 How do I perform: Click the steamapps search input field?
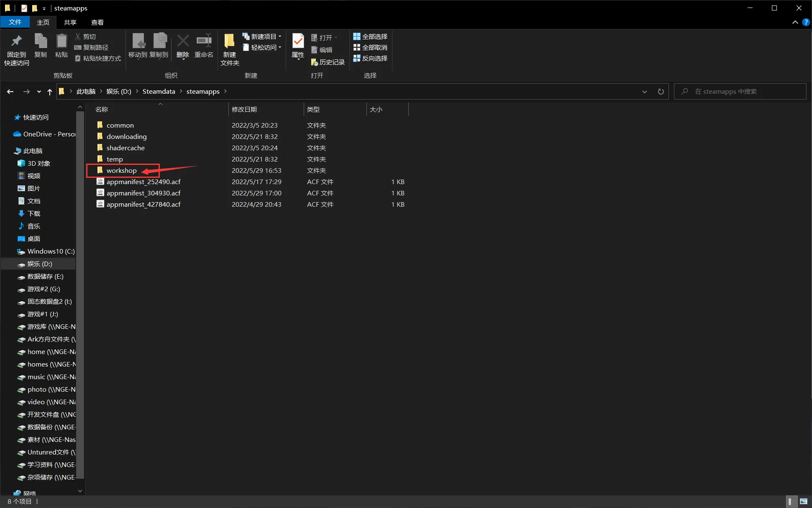pos(740,91)
